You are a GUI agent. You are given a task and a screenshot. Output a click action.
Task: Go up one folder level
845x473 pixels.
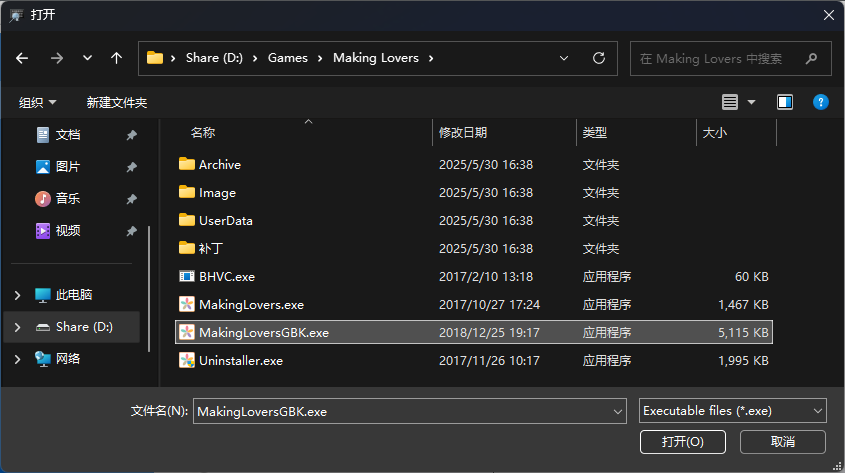(116, 58)
